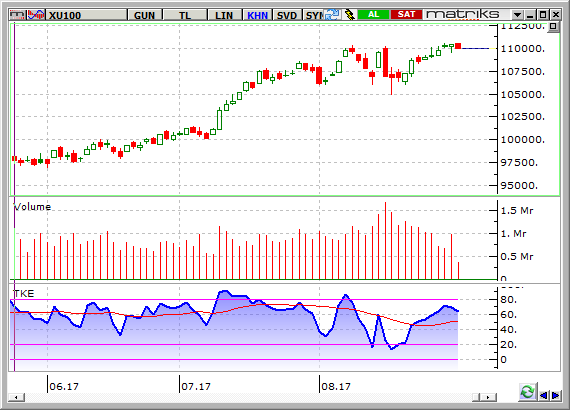Click the 95000 price axis label
The image size is (570, 410).
(x=519, y=185)
